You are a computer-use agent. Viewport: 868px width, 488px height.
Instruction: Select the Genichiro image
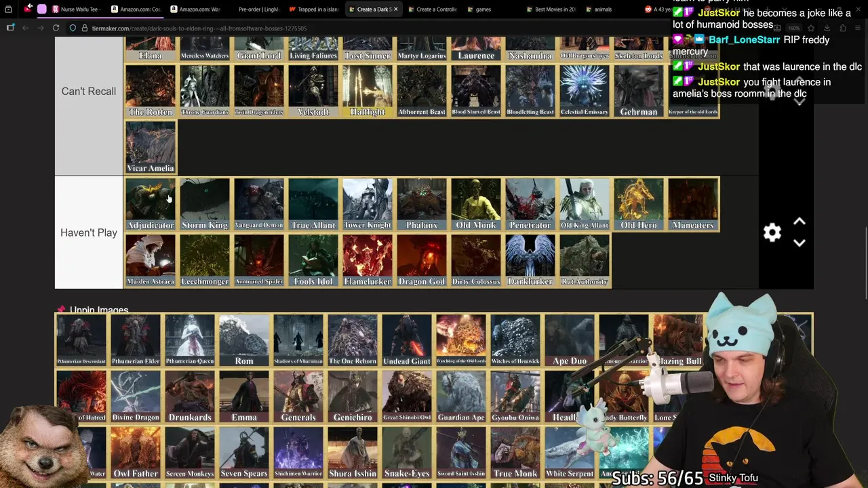click(x=353, y=396)
